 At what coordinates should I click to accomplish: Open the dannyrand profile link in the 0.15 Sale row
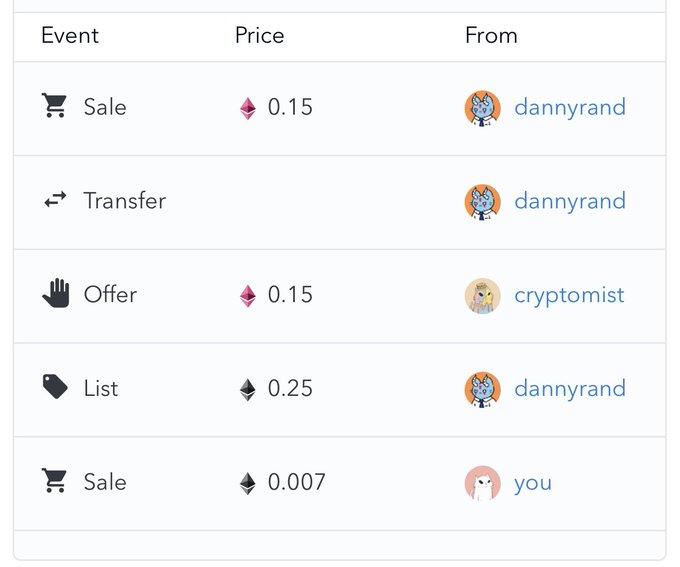(569, 107)
